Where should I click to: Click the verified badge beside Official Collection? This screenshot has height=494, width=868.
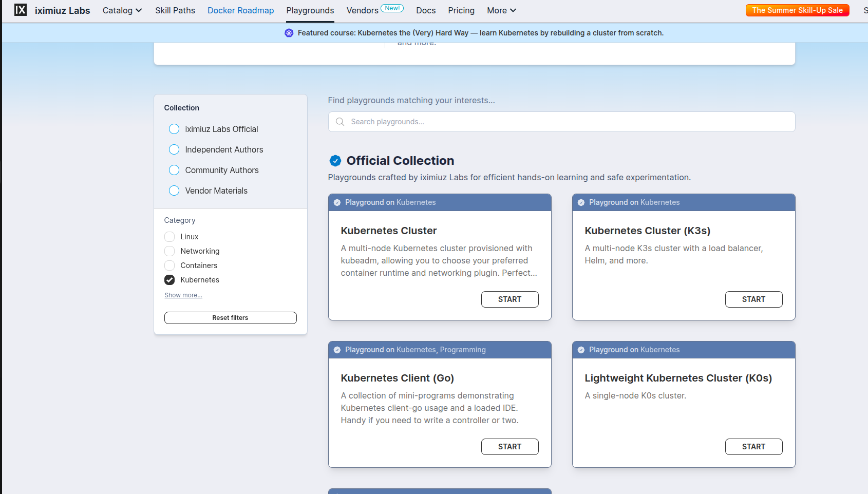point(335,161)
